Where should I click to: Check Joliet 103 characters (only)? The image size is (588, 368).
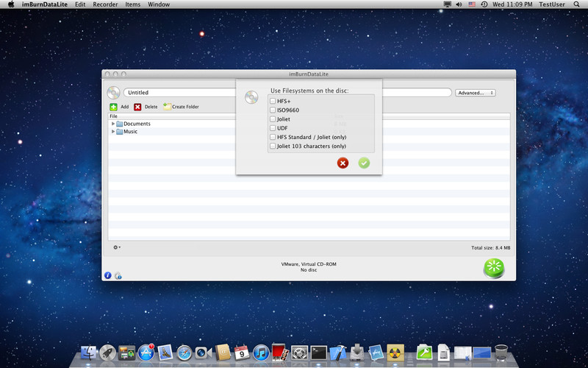(x=273, y=146)
